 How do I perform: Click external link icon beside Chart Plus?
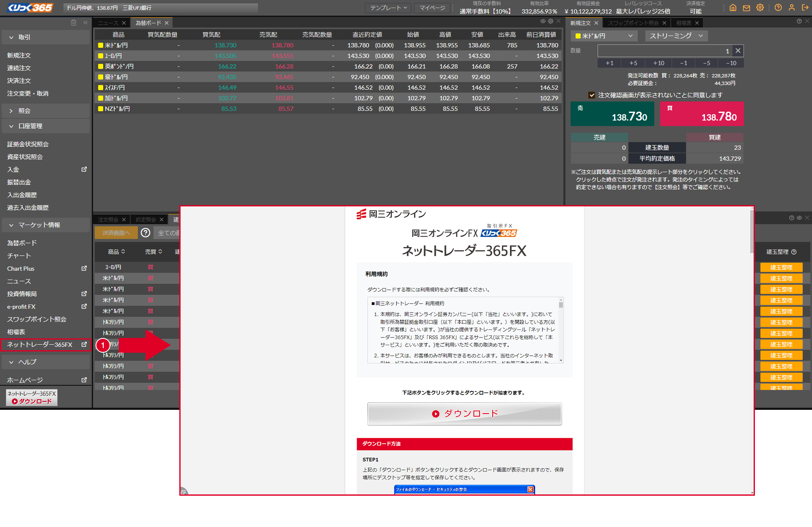click(x=84, y=268)
